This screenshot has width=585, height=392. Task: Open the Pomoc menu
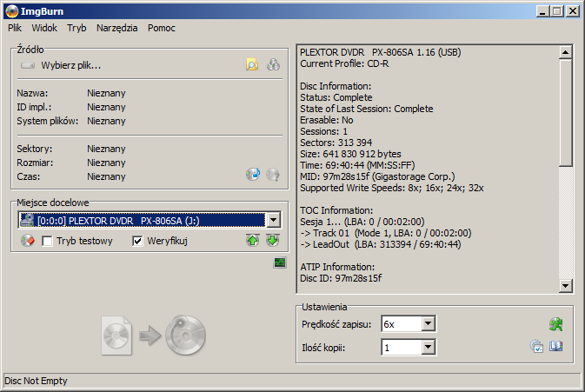(x=161, y=28)
